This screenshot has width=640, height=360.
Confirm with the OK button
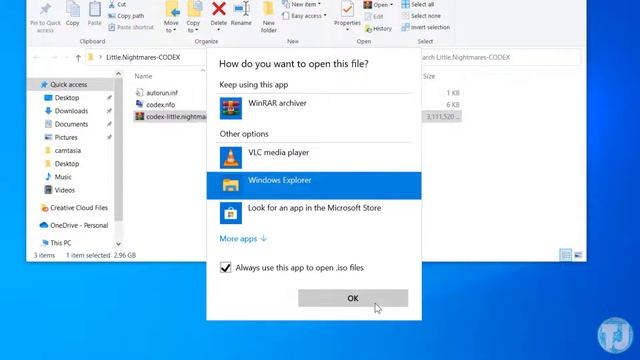[353, 298]
